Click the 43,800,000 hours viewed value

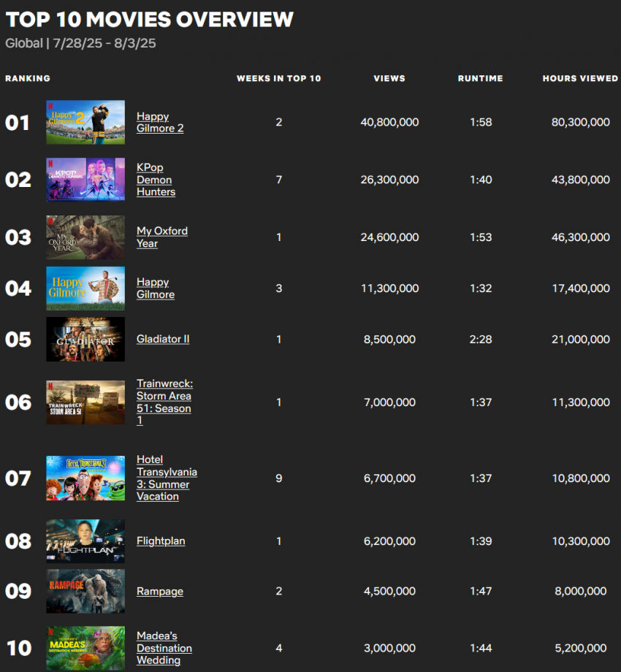point(581,180)
